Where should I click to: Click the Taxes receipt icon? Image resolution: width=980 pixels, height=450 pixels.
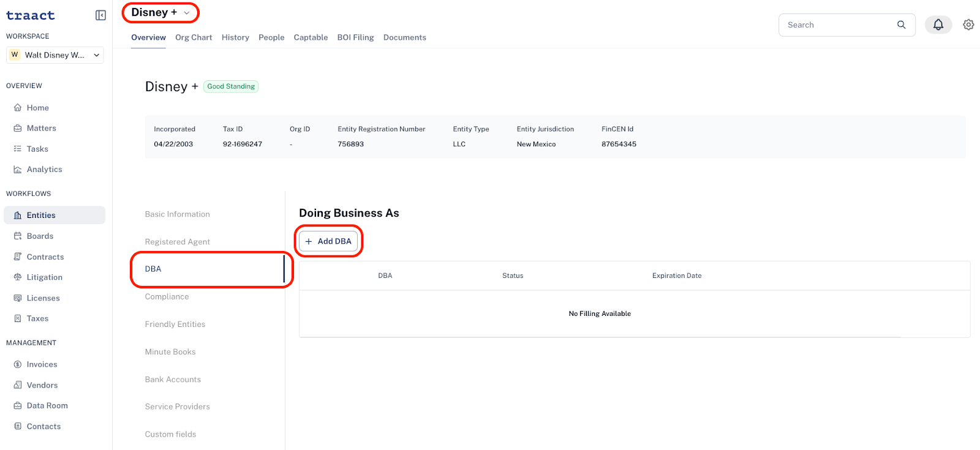pyautogui.click(x=18, y=319)
